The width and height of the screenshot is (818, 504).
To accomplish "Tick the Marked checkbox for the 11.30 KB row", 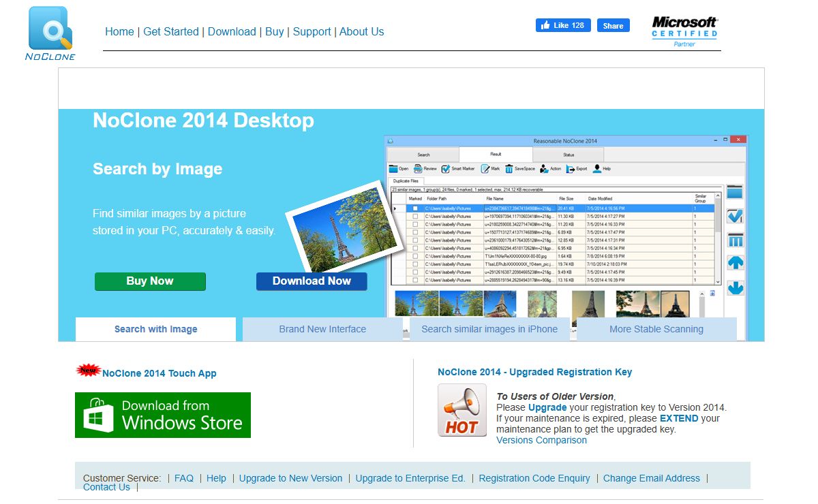I will pyautogui.click(x=414, y=216).
